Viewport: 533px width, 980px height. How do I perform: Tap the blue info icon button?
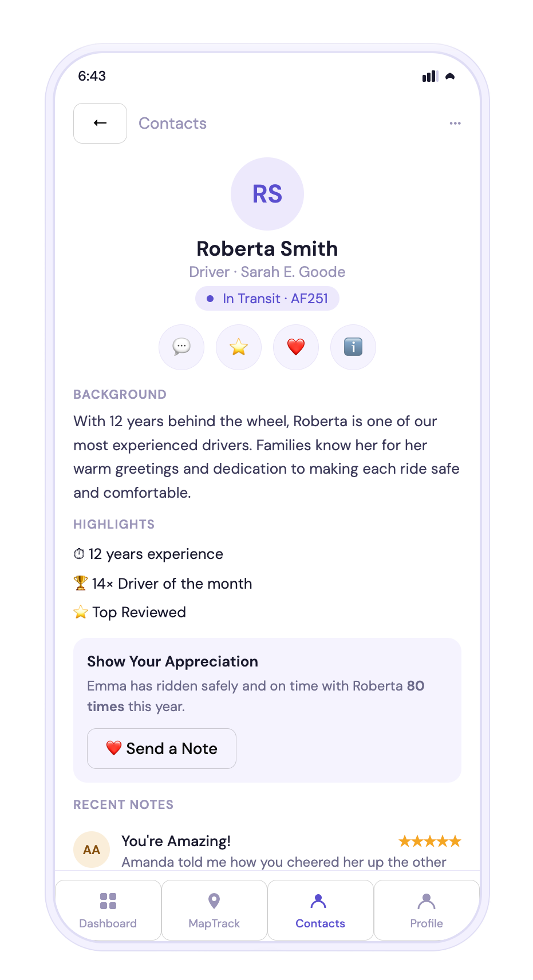[x=353, y=347]
